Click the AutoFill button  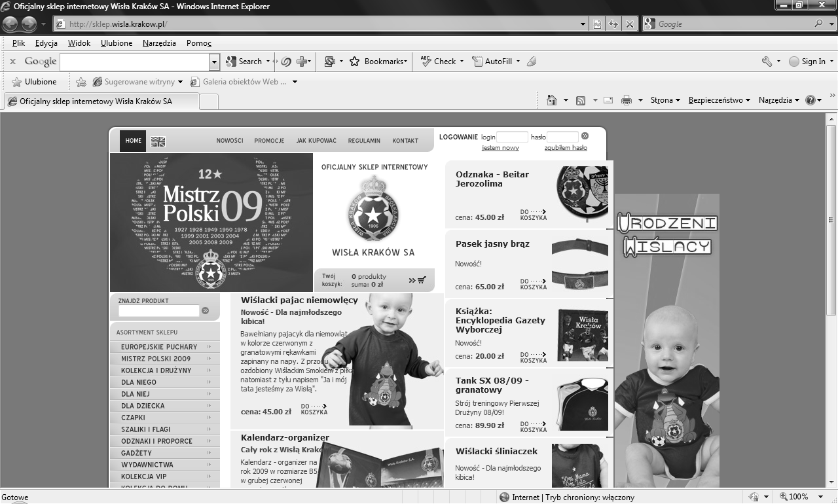click(492, 62)
